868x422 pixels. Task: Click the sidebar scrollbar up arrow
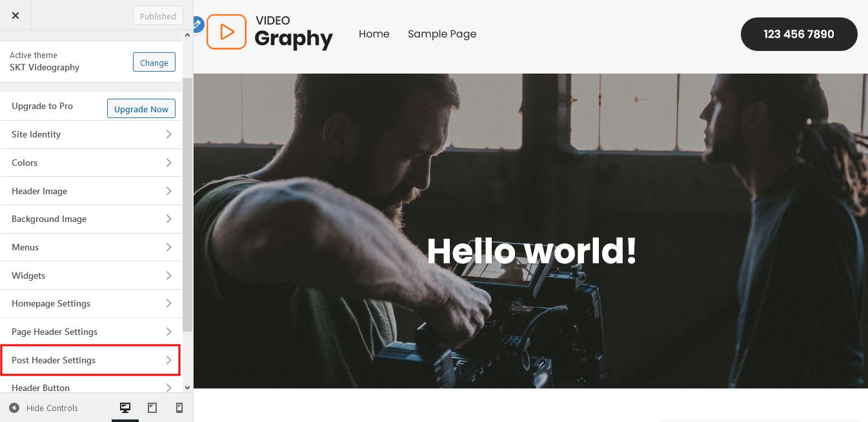click(x=188, y=36)
